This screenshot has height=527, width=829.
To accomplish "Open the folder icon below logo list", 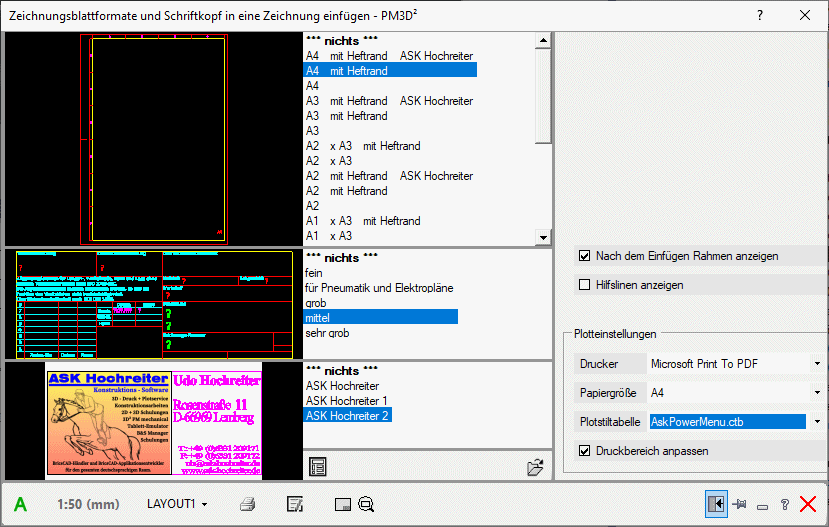I will click(x=535, y=467).
